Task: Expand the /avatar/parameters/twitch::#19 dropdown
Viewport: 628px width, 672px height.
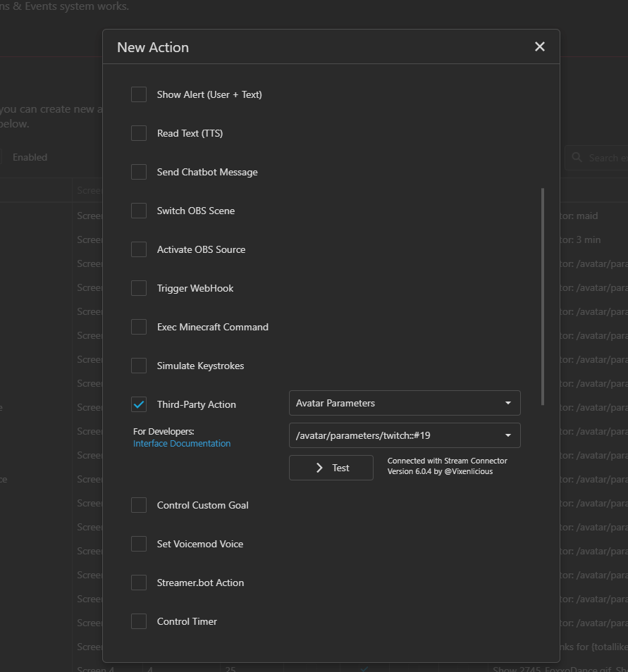Action: coord(405,435)
